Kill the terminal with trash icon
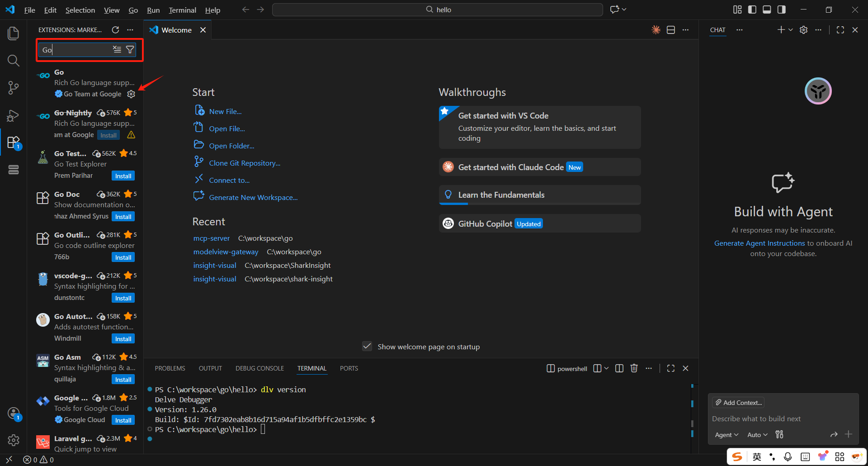 coord(634,368)
